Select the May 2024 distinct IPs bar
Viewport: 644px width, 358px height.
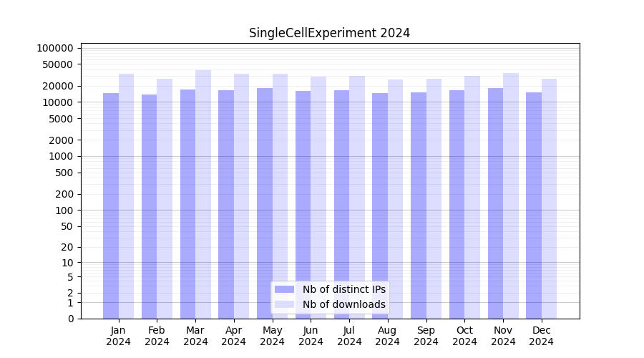click(x=265, y=203)
